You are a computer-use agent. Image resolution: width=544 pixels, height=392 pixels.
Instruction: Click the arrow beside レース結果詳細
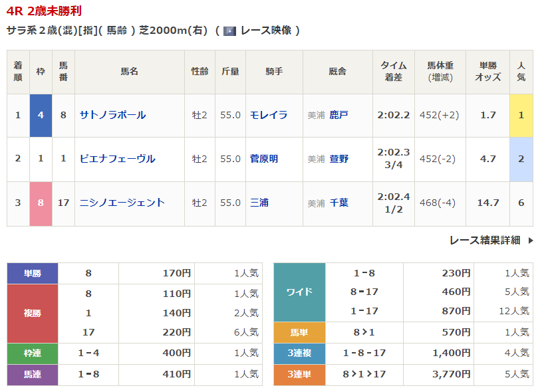click(x=530, y=241)
